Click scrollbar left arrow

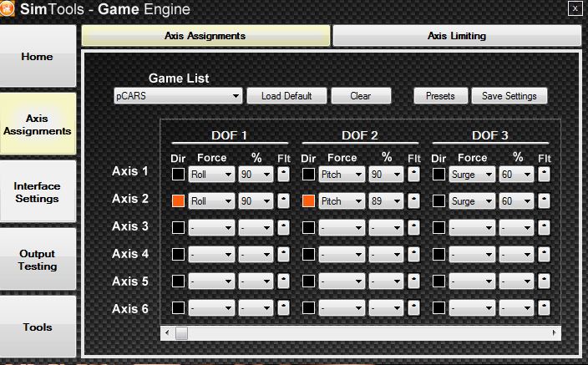(x=167, y=332)
